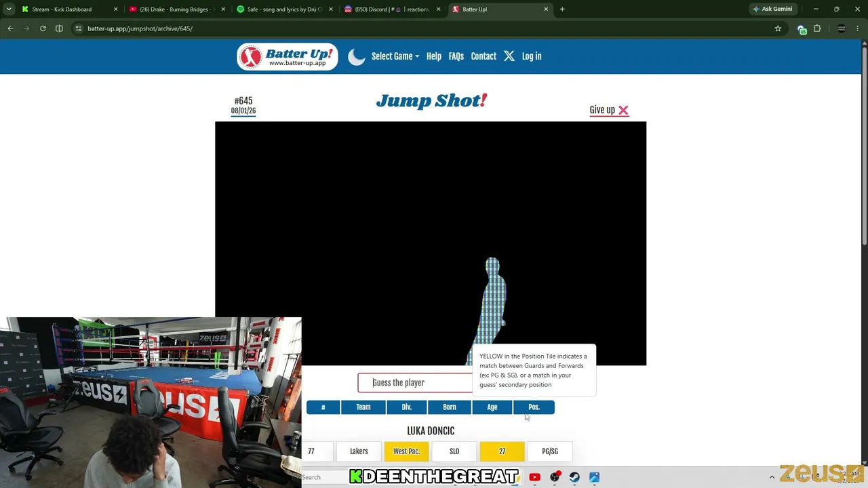Click the Age column header tile
868x488 pixels.
tap(492, 407)
